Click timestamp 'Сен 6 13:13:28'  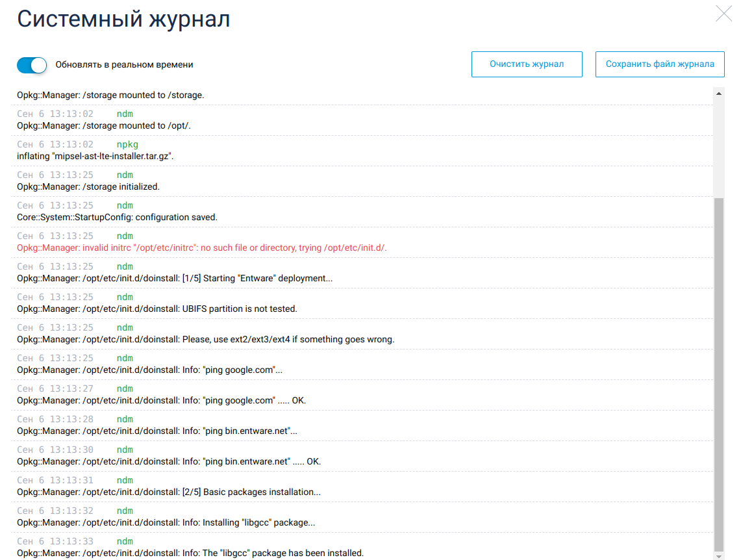tap(55, 419)
